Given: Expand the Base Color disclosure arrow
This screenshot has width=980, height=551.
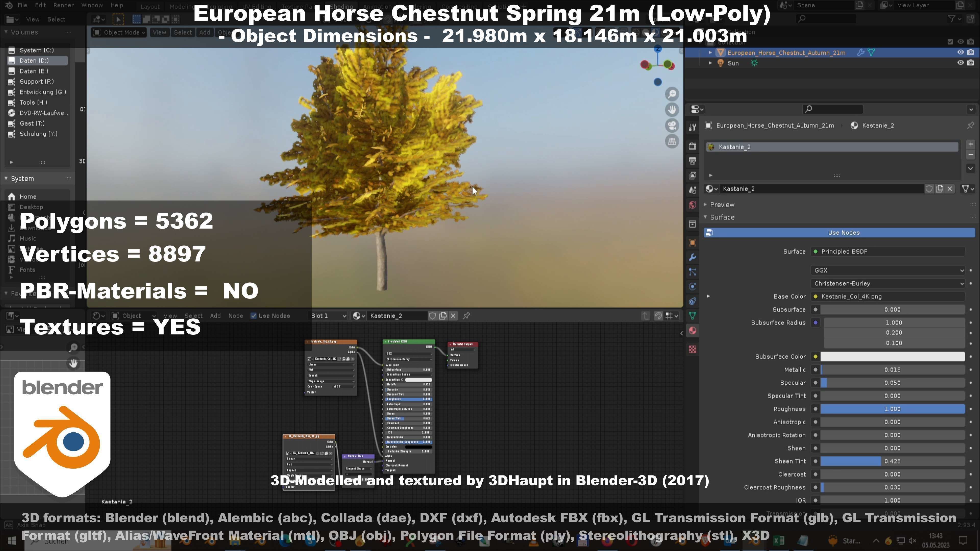Looking at the screenshot, I should pos(708,296).
